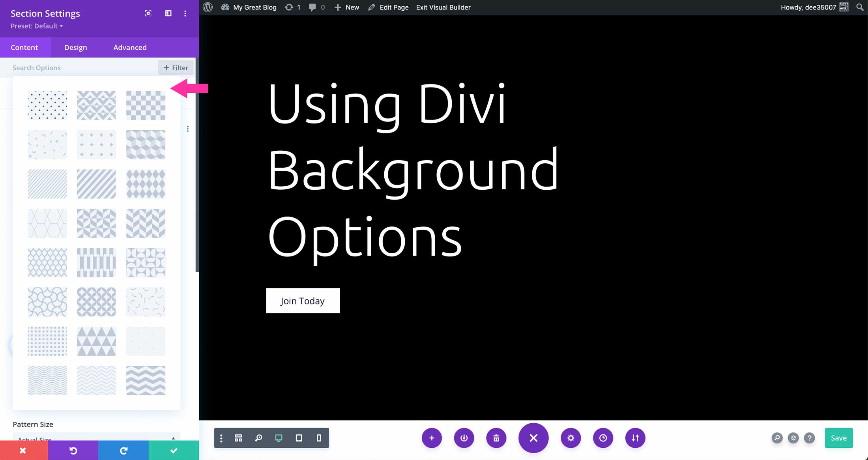Open the page settings gear icon

[x=571, y=438]
